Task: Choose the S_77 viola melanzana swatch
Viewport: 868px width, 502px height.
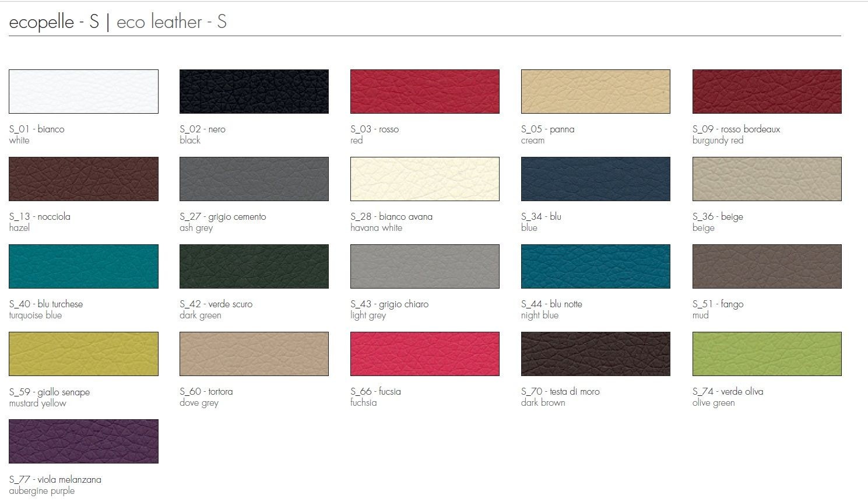Action: tap(83, 441)
